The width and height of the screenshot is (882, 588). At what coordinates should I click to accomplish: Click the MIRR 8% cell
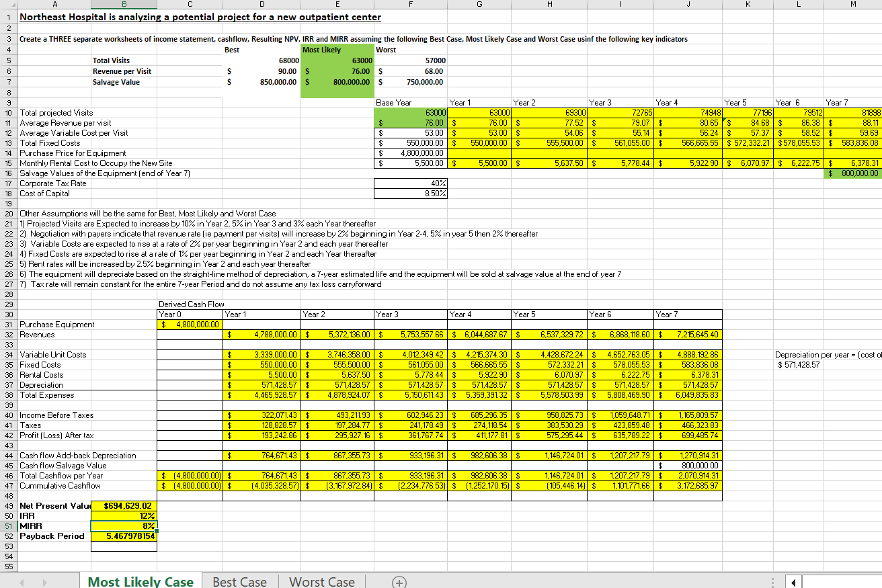[x=124, y=526]
